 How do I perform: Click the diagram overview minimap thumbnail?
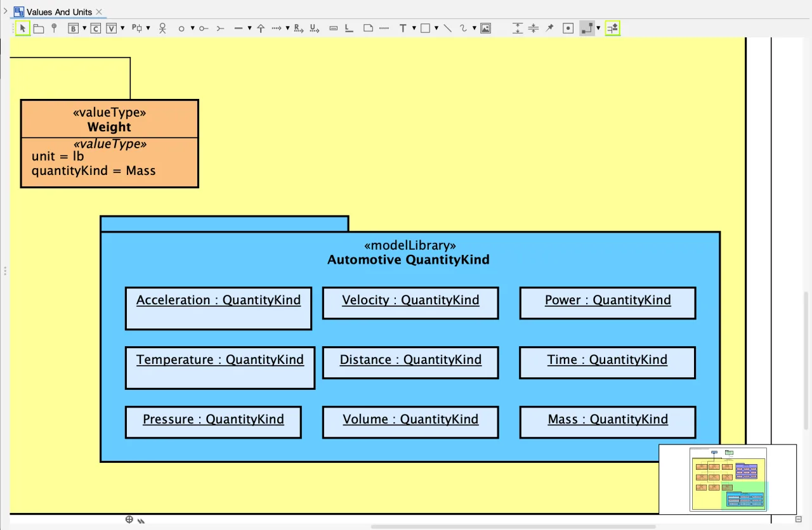coord(728,479)
